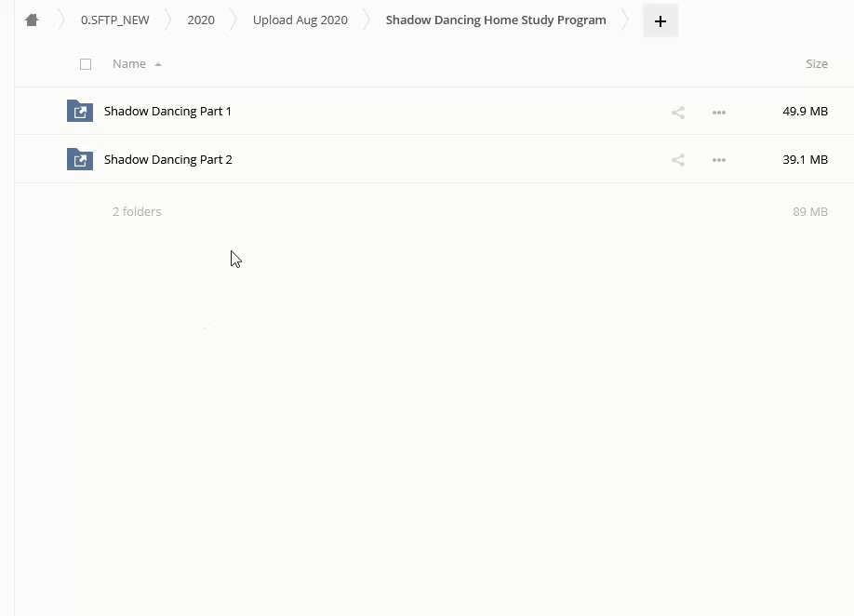Sort files by Size column
This screenshot has height=616, width=854.
pyautogui.click(x=816, y=64)
